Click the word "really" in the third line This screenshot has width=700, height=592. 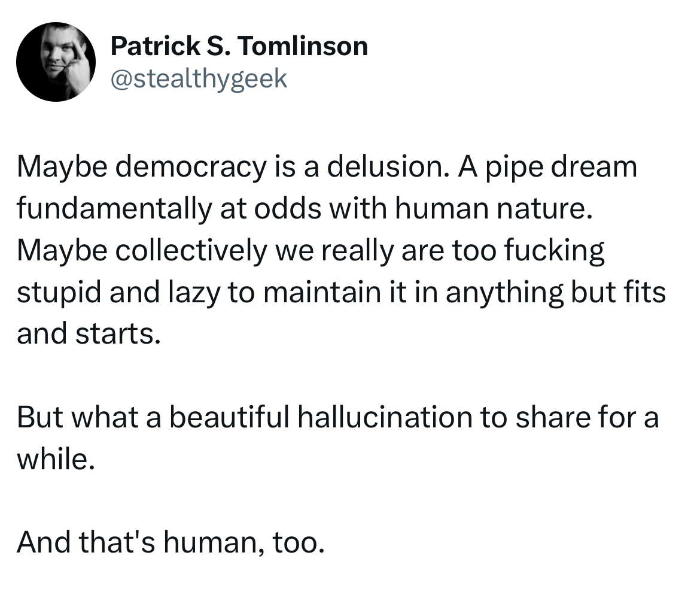tap(358, 251)
